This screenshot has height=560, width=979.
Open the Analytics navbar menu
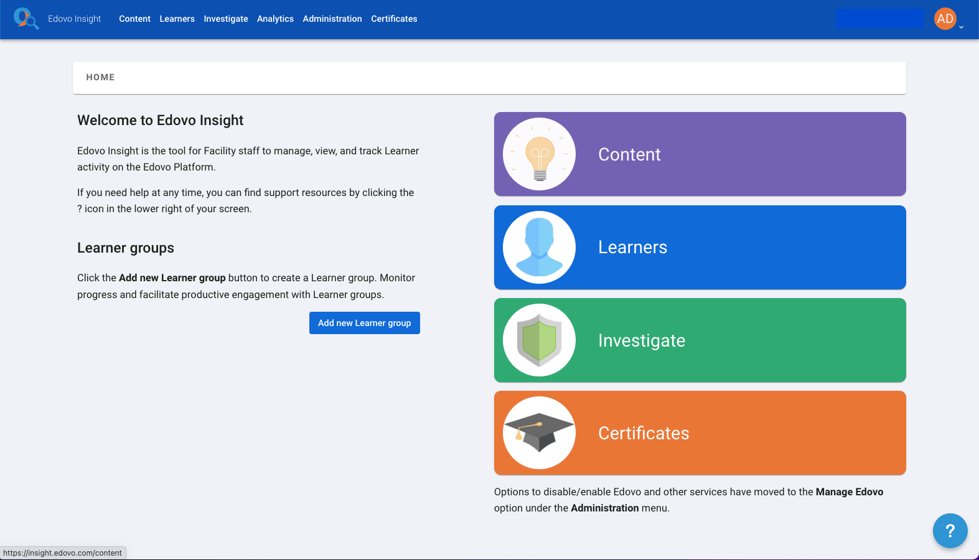coord(275,19)
